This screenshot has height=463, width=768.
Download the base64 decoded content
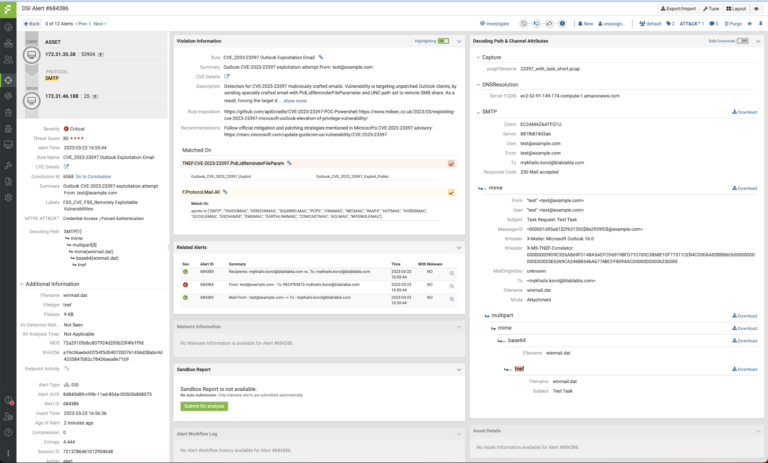pyautogui.click(x=746, y=339)
